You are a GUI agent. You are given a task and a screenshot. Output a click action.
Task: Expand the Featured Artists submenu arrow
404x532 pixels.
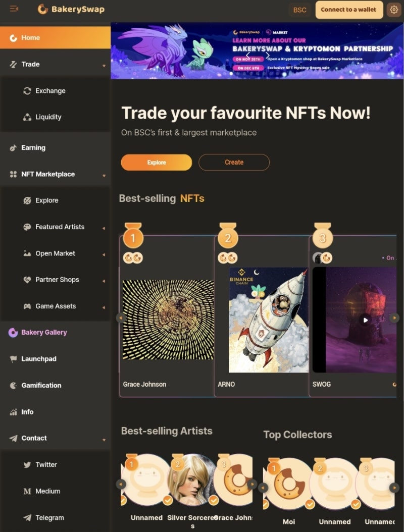[x=104, y=228]
